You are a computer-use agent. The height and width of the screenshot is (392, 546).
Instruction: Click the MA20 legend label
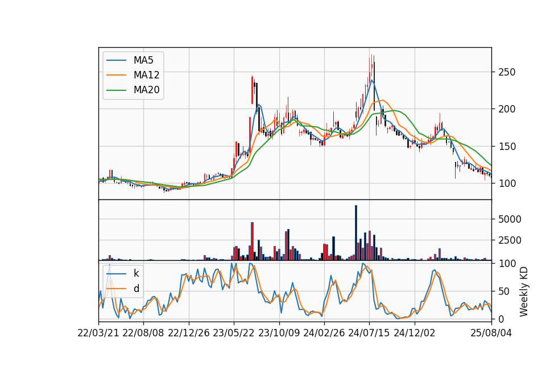[146, 90]
